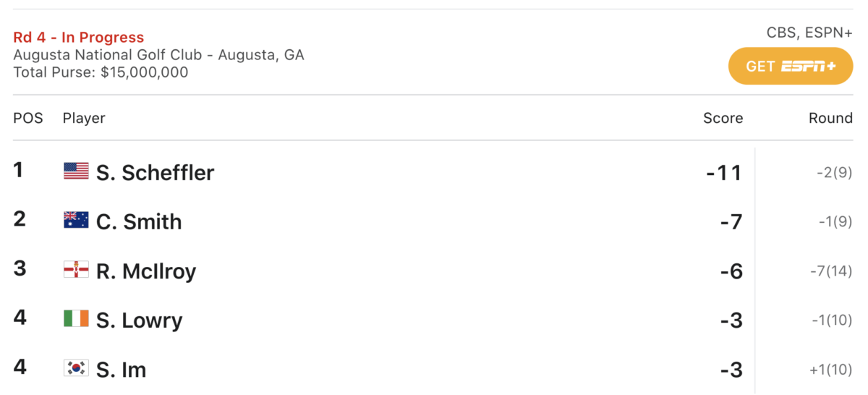
Task: Click the USA flag beside S. Scheffler
Action: [x=76, y=171]
